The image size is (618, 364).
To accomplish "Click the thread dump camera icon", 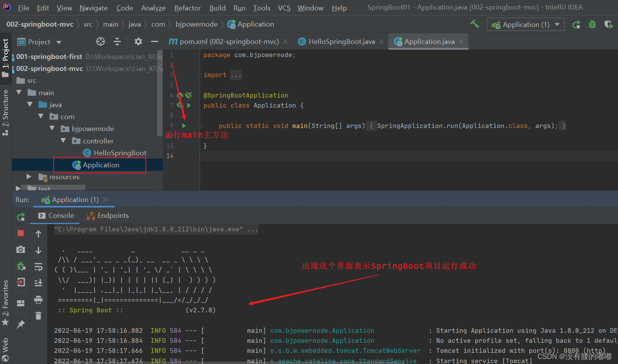I will click(21, 250).
